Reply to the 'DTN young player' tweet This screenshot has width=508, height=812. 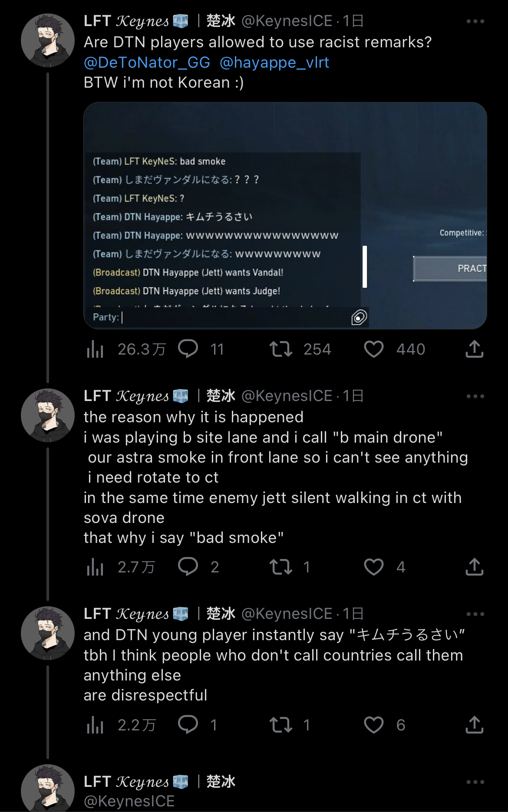point(188,725)
